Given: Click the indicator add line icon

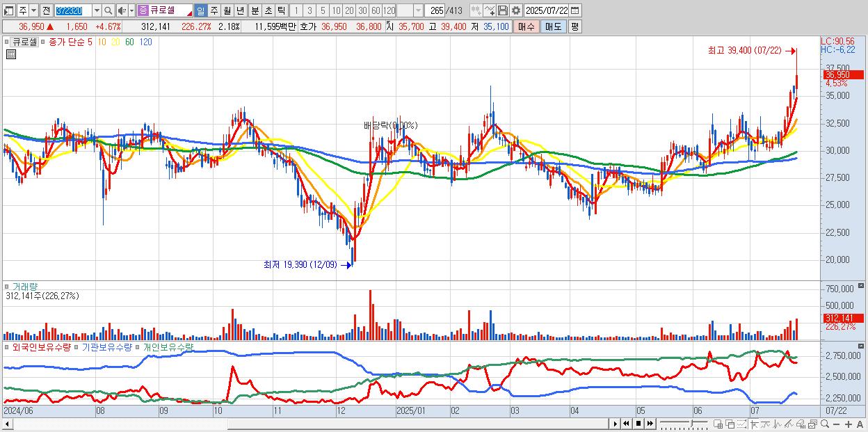Looking at the screenshot, I should 490,10.
